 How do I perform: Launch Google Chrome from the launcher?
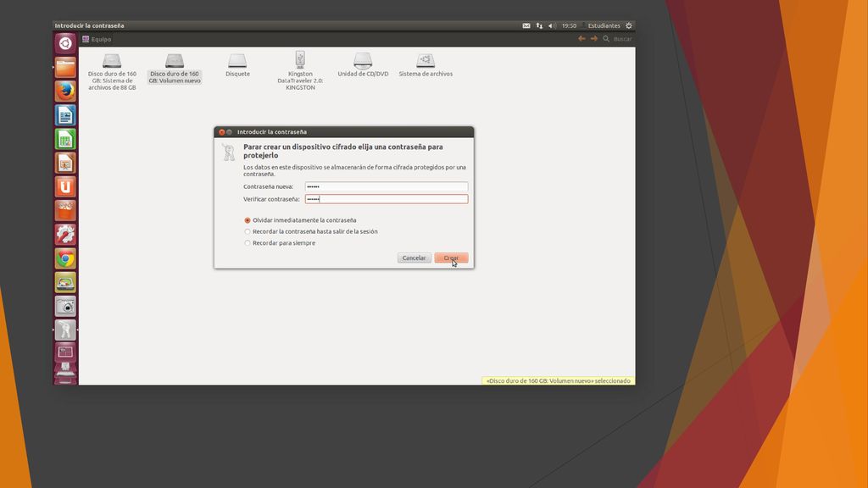65,258
